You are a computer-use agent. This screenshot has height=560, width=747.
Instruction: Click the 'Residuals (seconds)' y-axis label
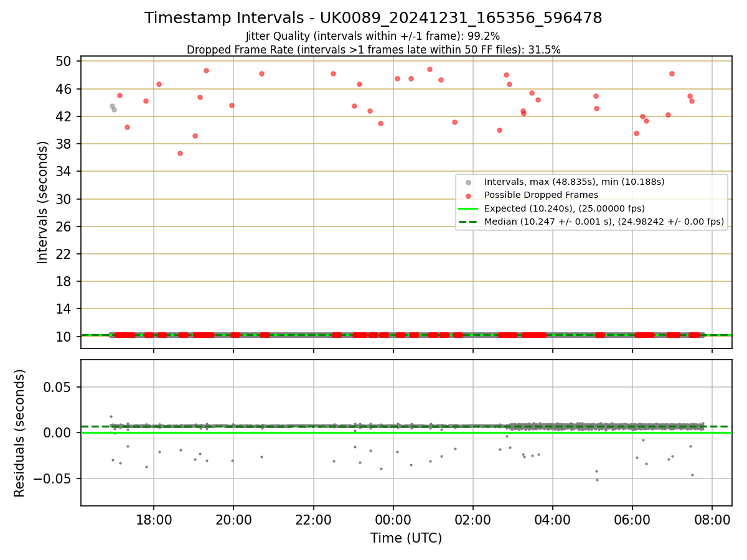[x=20, y=433]
